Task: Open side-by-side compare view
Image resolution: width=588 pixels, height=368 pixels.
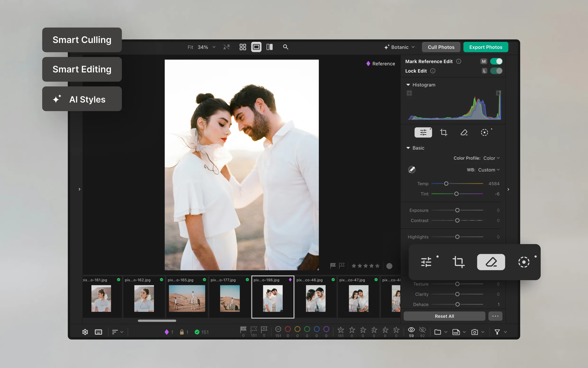Action: [x=269, y=47]
